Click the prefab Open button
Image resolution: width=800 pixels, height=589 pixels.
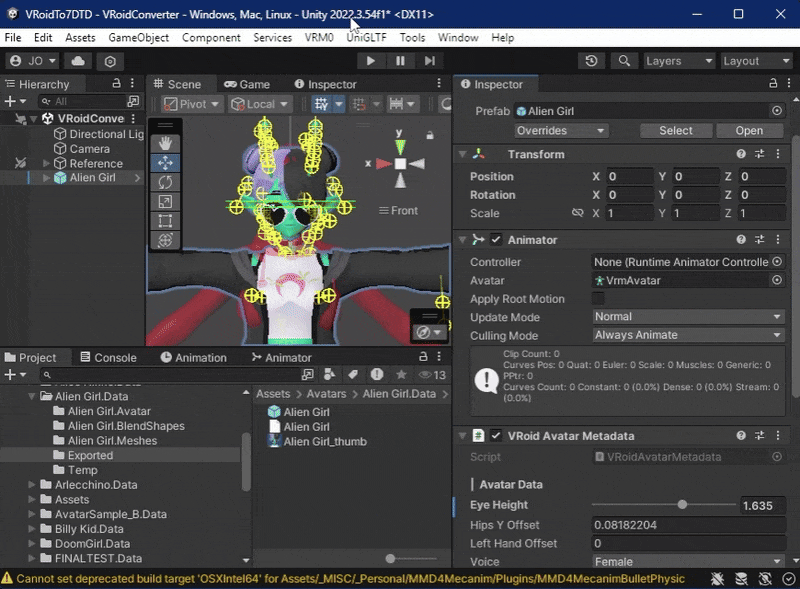(x=749, y=131)
